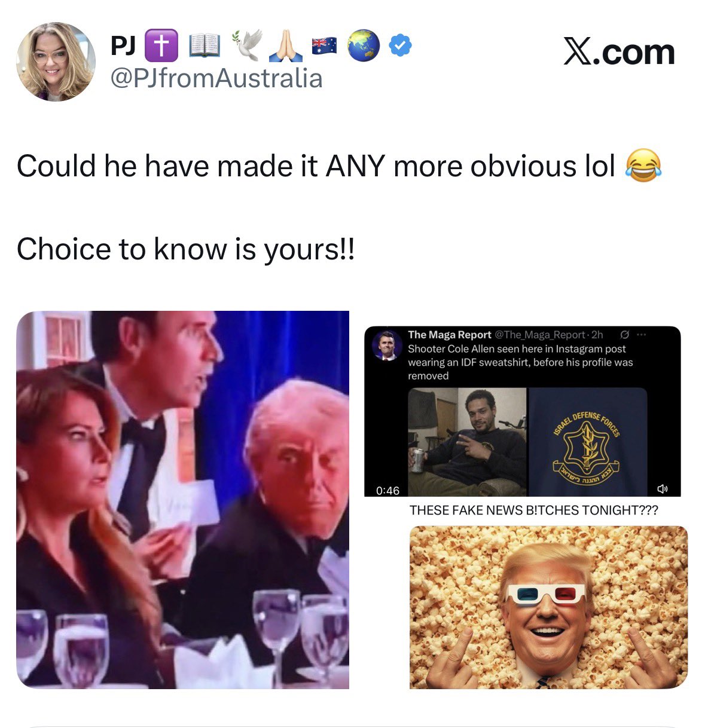Click the dove emoji in display name
This screenshot has width=705, height=728.
247,45
